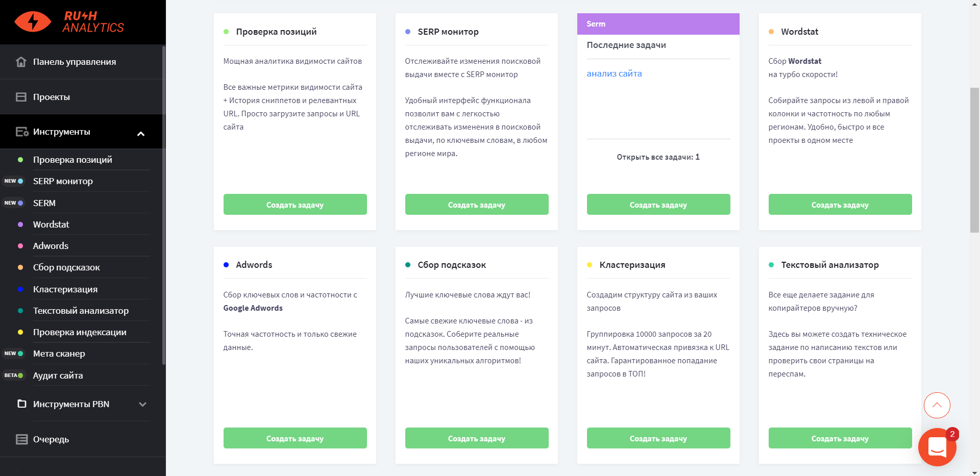This screenshot has height=476, width=980.
Task: Click the page vertical scrollbar thumb
Action: 974,159
